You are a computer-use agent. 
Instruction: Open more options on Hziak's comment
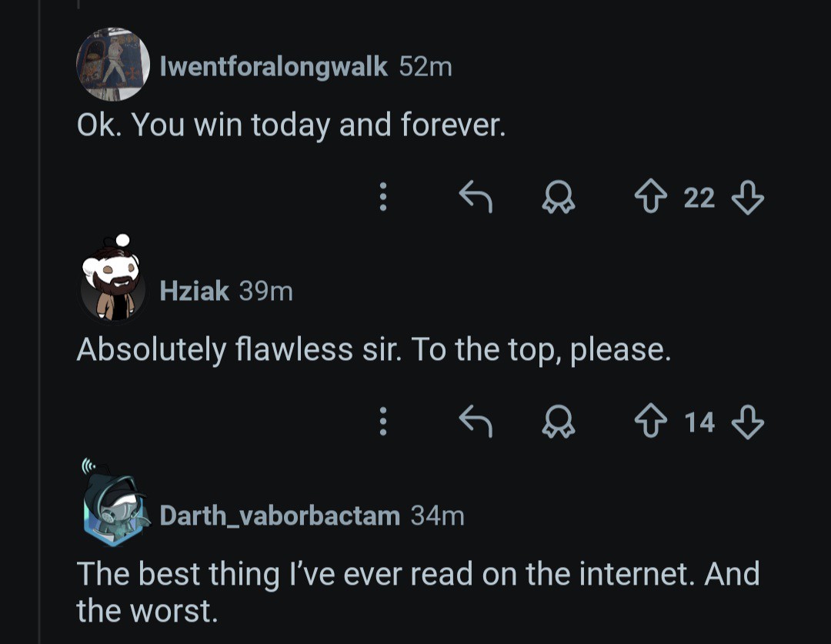[382, 422]
